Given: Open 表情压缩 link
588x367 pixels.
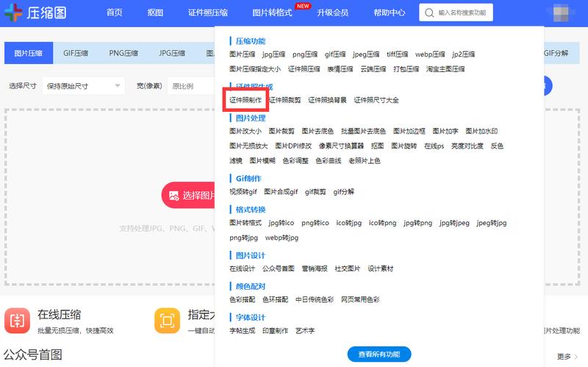Looking at the screenshot, I should pos(340,69).
